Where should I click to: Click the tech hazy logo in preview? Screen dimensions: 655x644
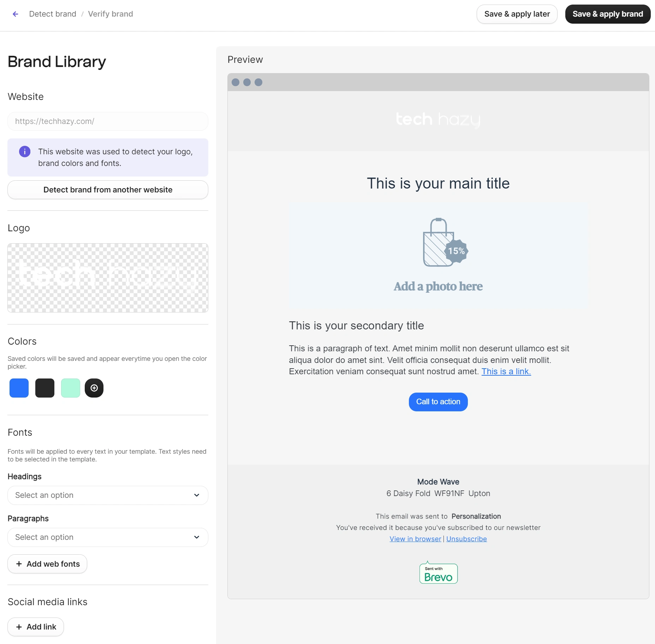(x=438, y=120)
